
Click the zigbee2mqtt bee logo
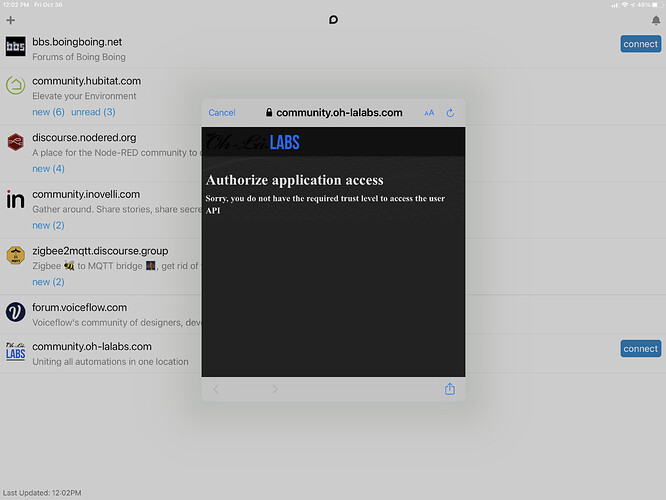(16, 255)
